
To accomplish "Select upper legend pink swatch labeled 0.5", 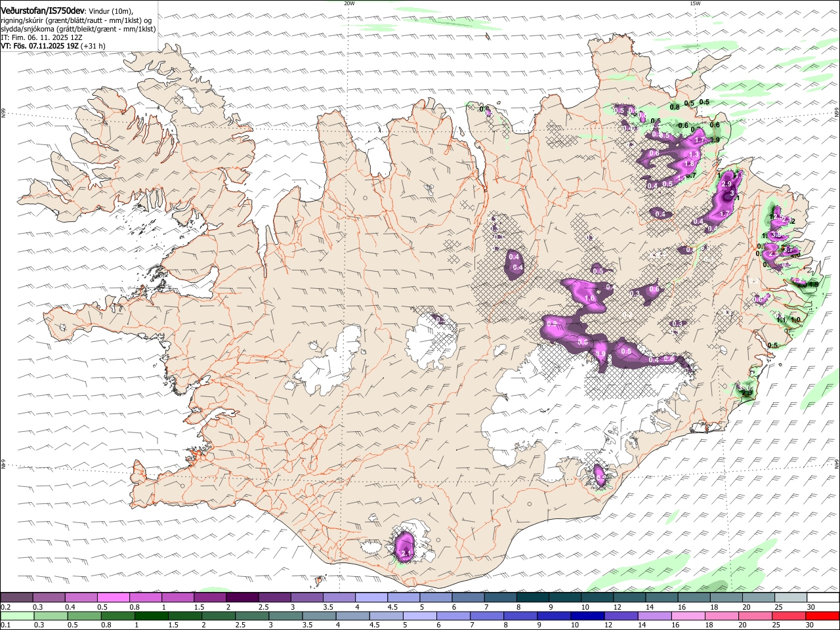I will point(113,597).
